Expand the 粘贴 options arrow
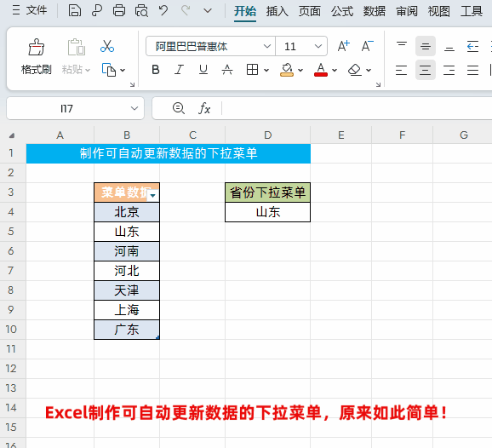This screenshot has width=492, height=448. point(88,70)
